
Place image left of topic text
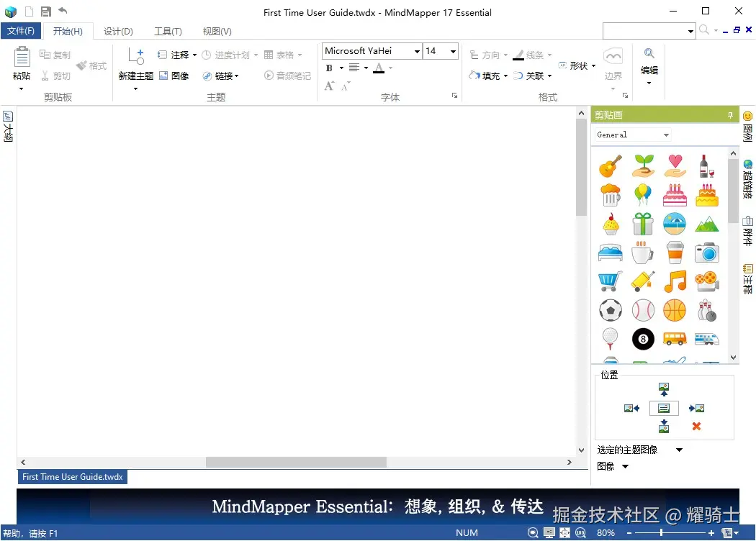point(631,409)
